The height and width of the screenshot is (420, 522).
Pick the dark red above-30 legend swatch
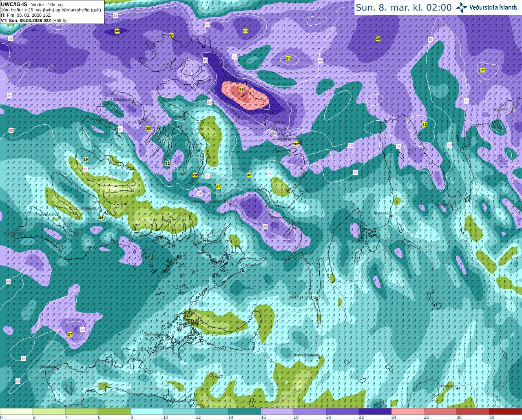tap(506, 411)
